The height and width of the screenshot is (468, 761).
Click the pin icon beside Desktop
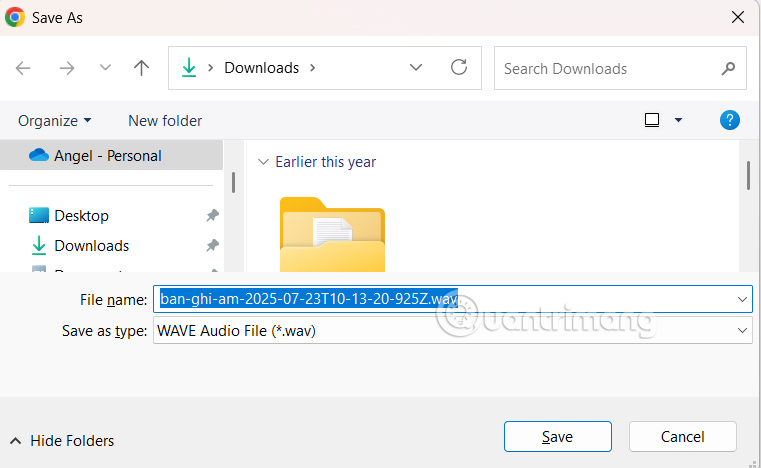click(x=212, y=216)
